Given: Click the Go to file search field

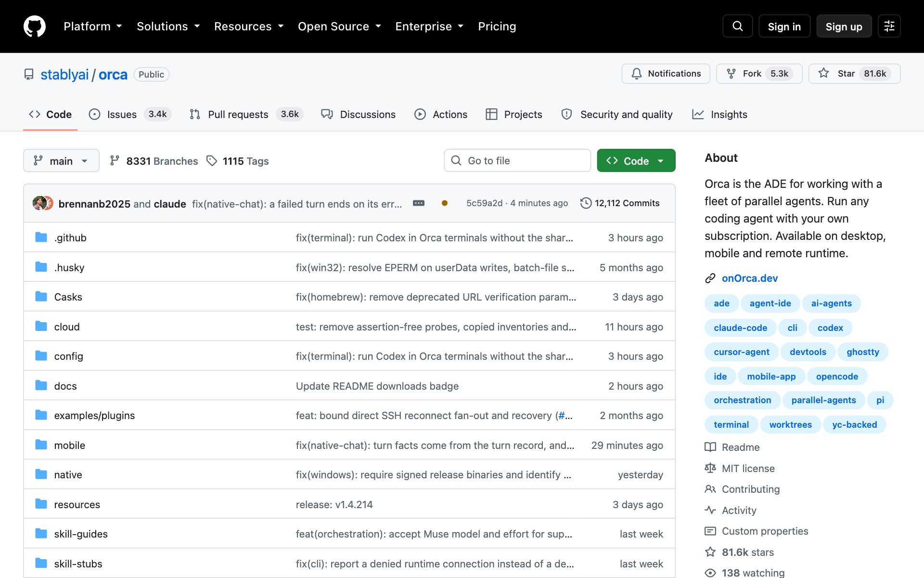Looking at the screenshot, I should coord(517,160).
